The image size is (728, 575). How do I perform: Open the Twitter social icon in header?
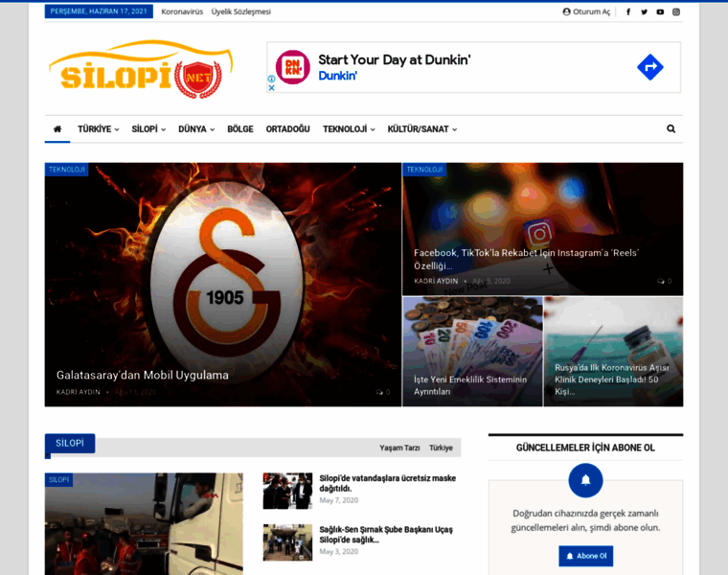click(x=644, y=12)
